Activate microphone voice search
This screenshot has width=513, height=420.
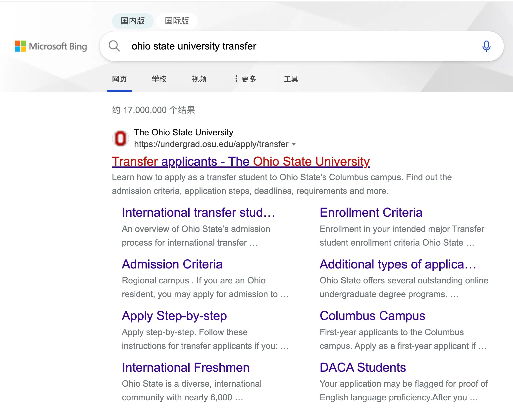[486, 46]
